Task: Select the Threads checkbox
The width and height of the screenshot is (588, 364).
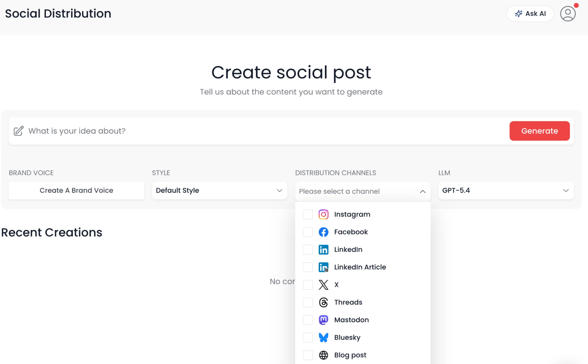Action: [308, 302]
